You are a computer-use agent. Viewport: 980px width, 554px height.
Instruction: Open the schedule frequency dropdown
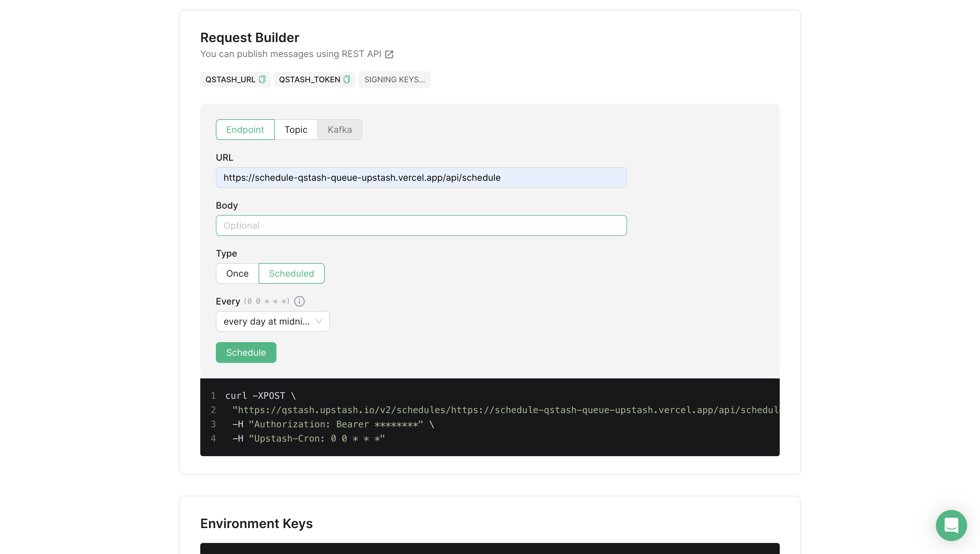[273, 321]
